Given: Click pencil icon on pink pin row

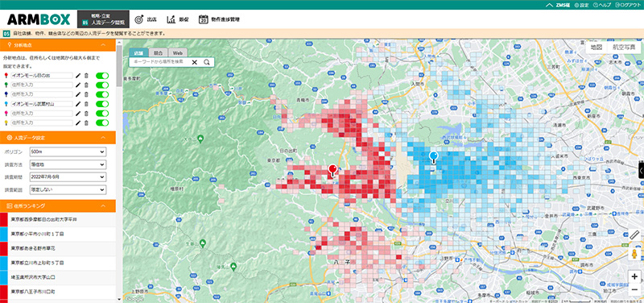Looking at the screenshot, I should pos(78,114).
